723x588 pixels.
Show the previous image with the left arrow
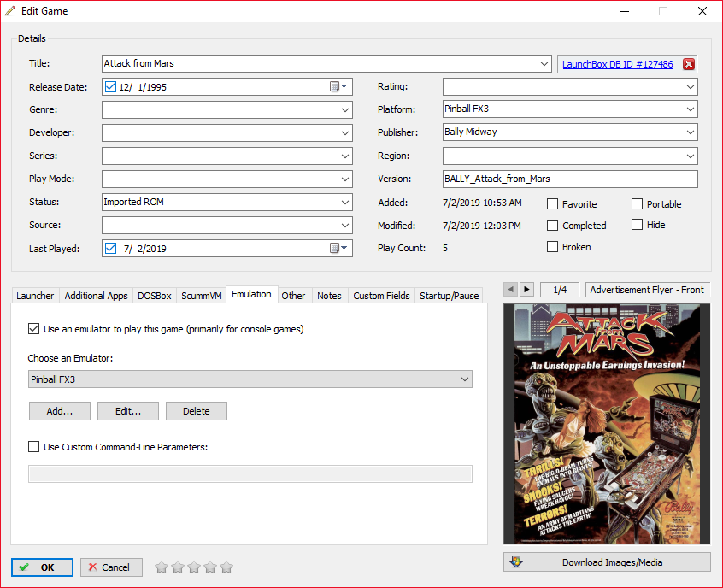point(510,290)
